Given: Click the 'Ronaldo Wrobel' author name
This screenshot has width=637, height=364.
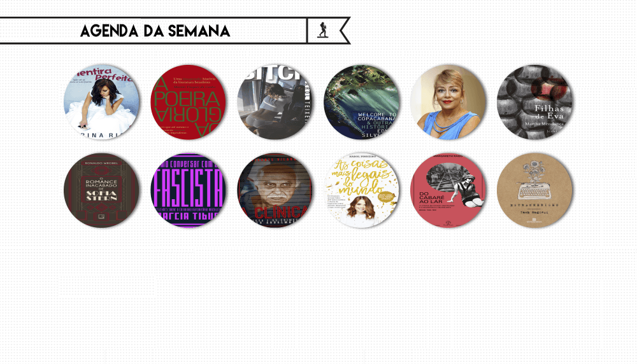Looking at the screenshot, I should (101, 163).
